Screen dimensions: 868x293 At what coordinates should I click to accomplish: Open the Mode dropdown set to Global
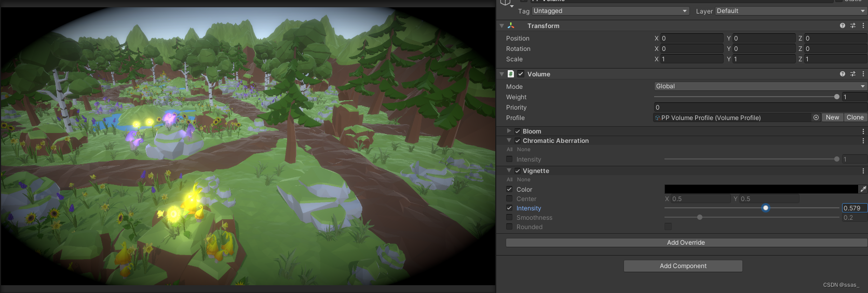point(761,86)
